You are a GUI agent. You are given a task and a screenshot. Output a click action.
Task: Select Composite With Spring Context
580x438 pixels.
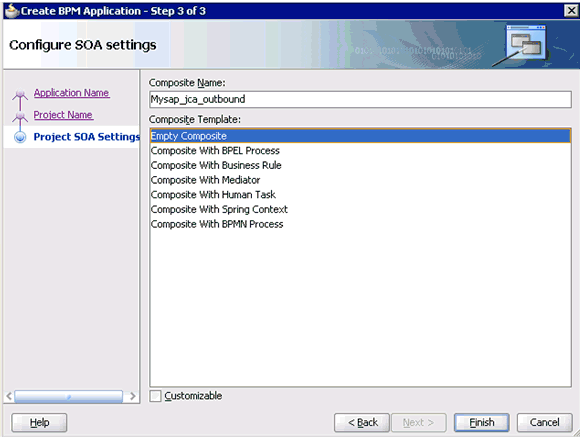360,209
